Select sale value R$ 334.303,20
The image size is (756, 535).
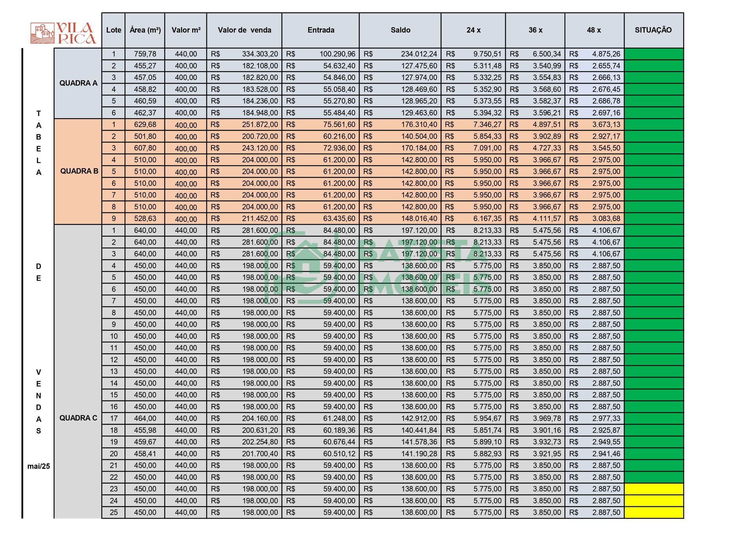tap(259, 54)
